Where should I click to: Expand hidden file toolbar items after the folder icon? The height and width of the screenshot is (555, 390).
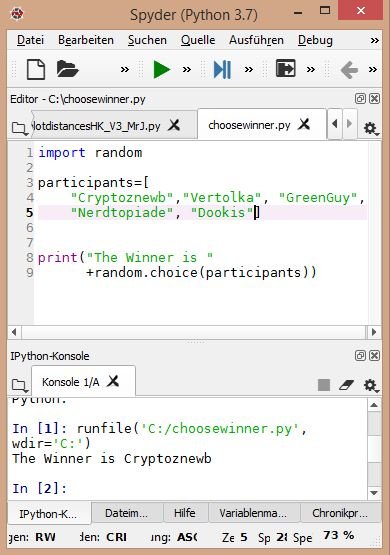pos(125,69)
